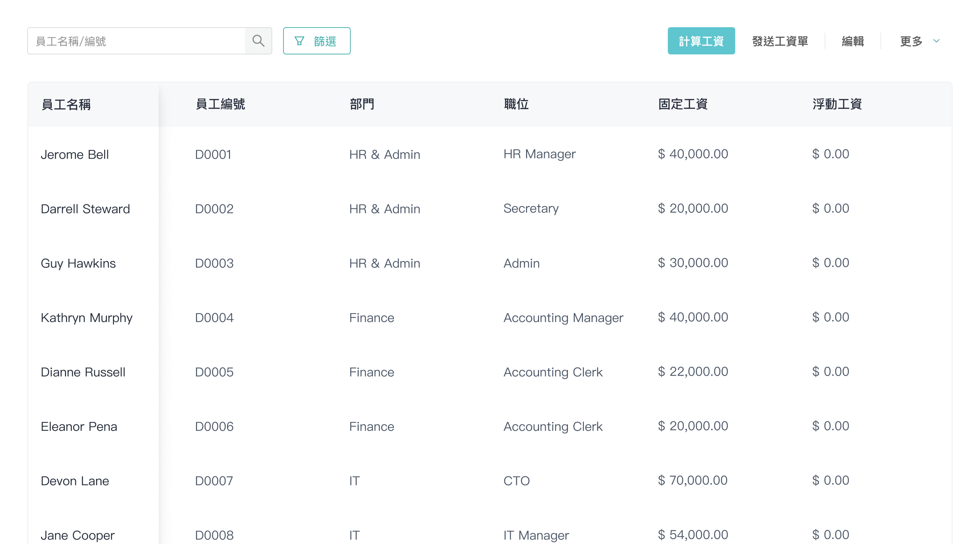Click Finance cell in D0006 row

click(x=371, y=427)
